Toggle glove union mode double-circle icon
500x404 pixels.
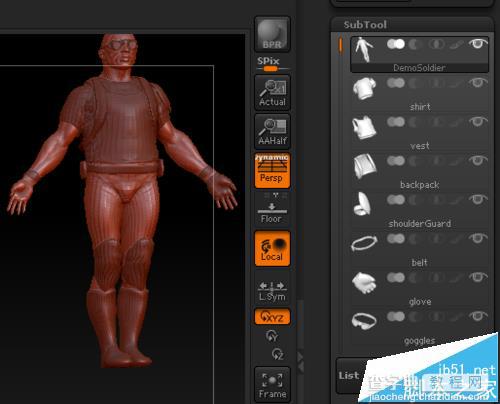pos(396,278)
